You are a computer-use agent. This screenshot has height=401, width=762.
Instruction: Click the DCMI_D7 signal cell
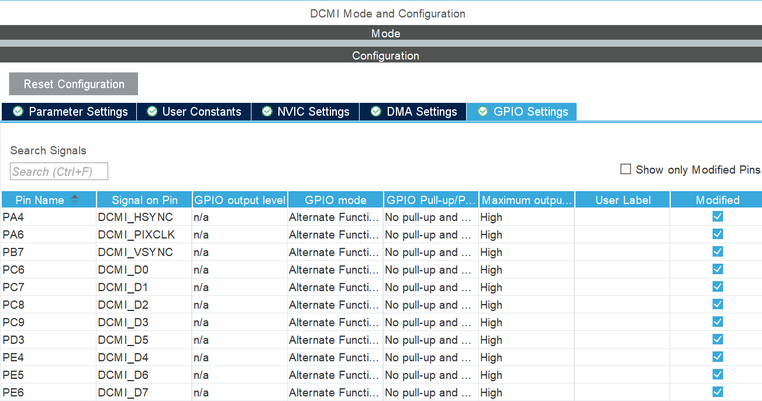[144, 392]
